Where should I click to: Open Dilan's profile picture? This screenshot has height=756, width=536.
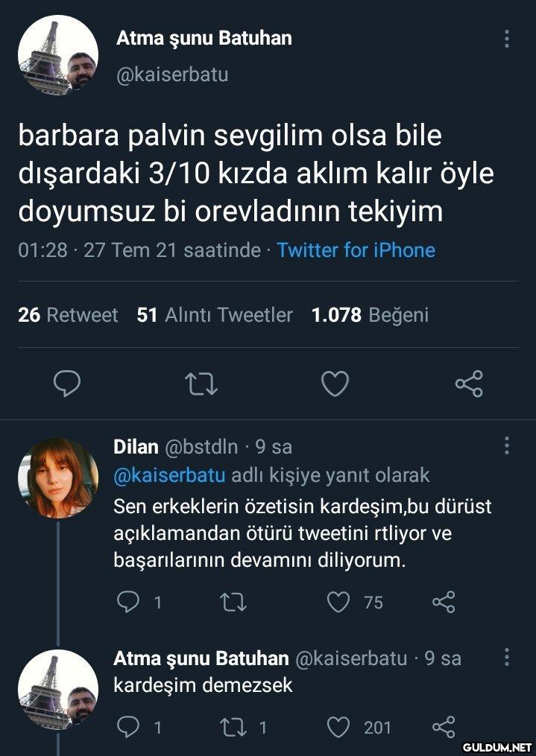[58, 477]
